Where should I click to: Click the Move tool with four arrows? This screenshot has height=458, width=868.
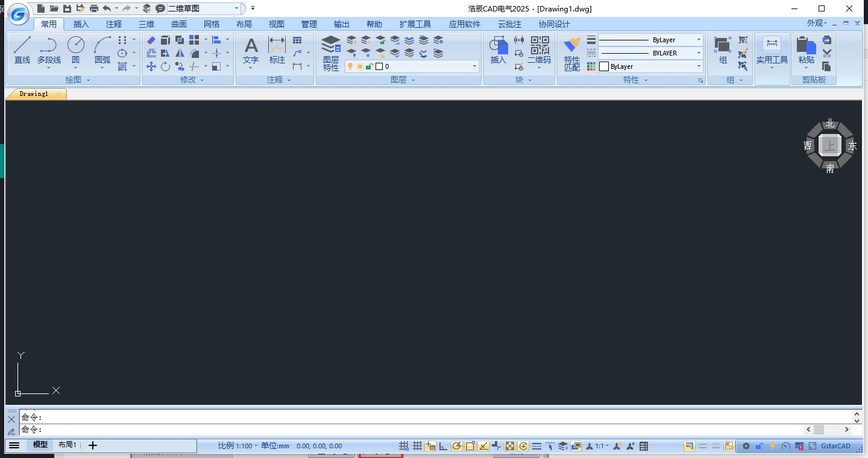(x=151, y=66)
